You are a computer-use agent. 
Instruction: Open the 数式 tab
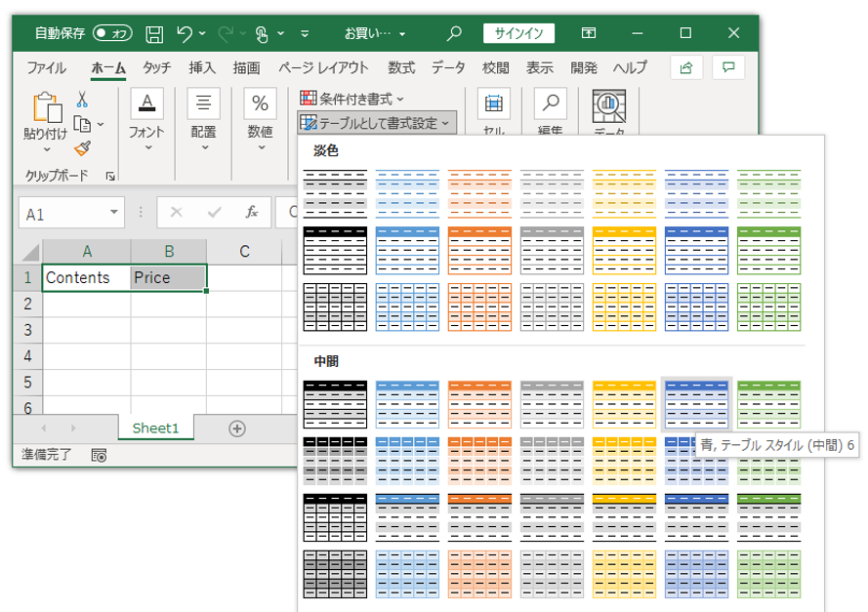(401, 67)
